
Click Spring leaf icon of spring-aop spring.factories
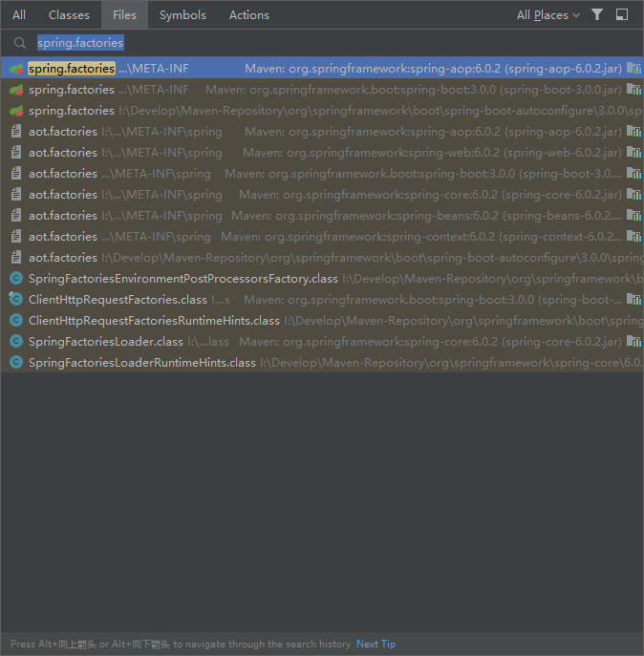click(x=16, y=68)
